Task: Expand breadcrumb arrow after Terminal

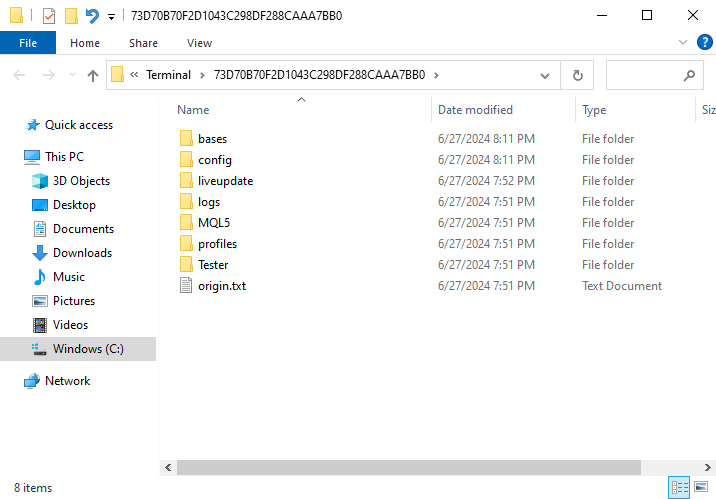Action: [202, 75]
